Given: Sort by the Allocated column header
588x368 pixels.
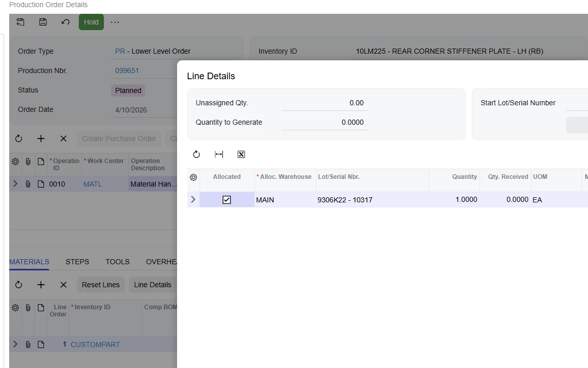Looking at the screenshot, I should [227, 177].
